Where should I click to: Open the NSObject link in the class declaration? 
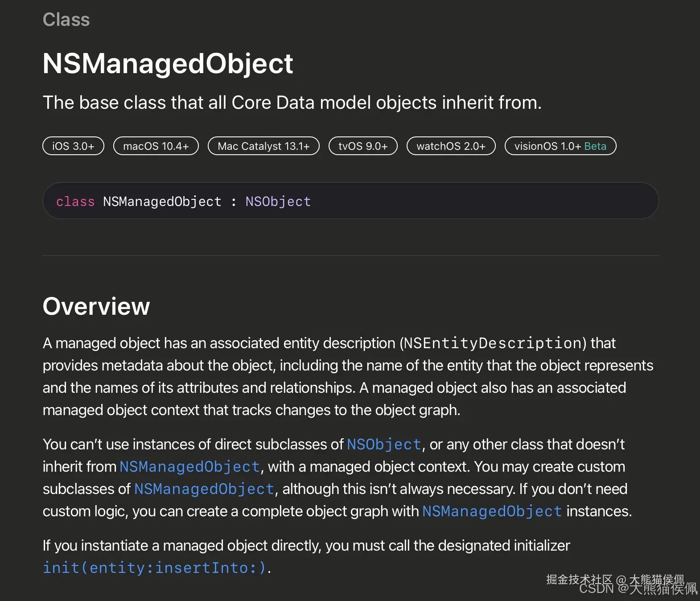click(278, 202)
